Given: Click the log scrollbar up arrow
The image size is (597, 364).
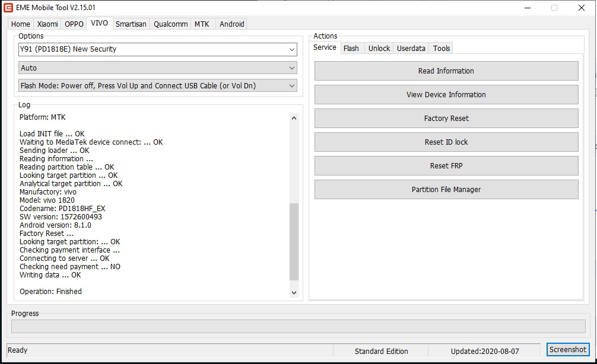Looking at the screenshot, I should [x=294, y=118].
